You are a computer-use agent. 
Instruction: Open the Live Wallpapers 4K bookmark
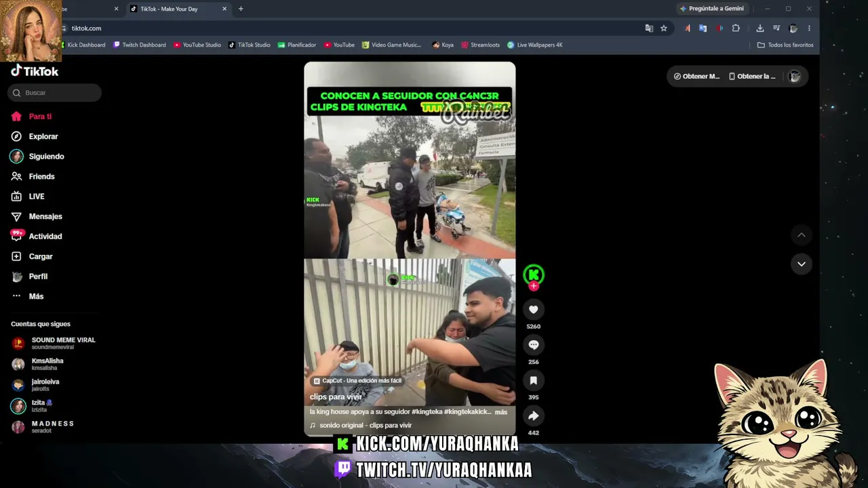pos(535,45)
